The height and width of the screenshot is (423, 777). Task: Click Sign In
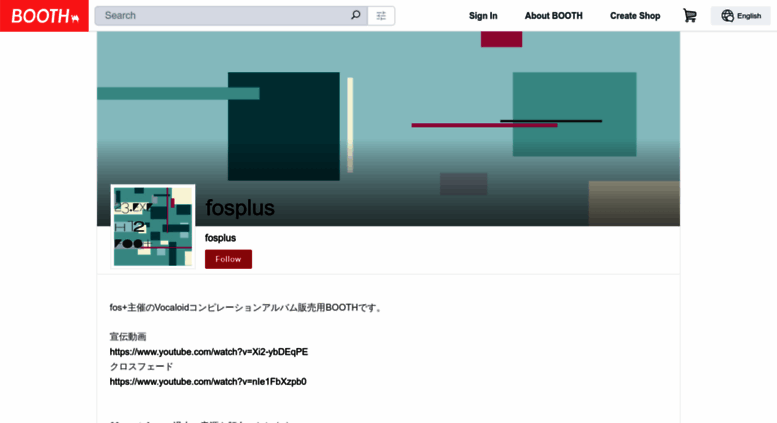[483, 16]
